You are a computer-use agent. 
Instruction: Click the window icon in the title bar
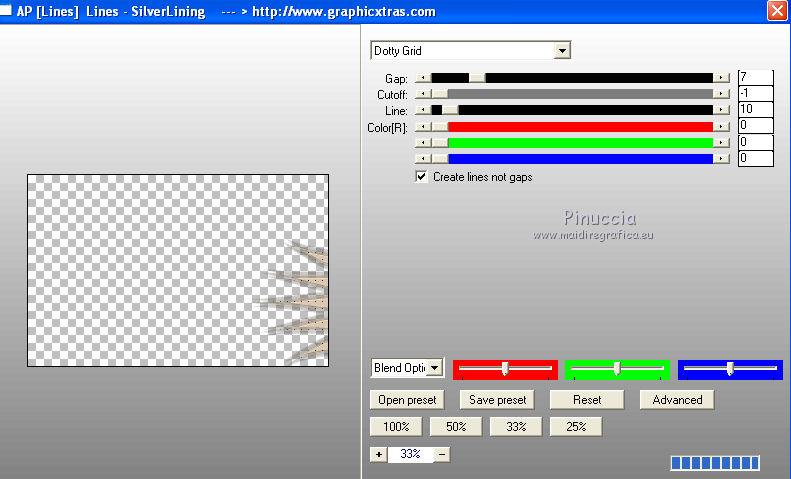tap(5, 10)
